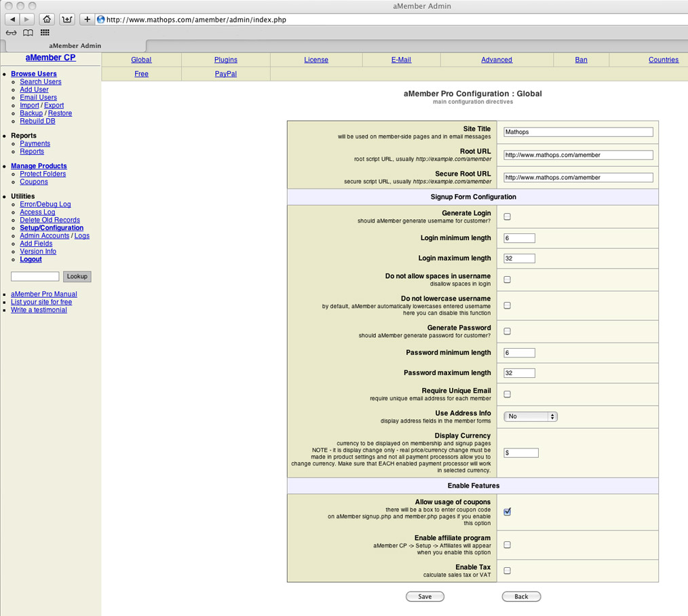Image resolution: width=688 pixels, height=616 pixels.
Task: Open the Protect Folders link
Action: (43, 174)
